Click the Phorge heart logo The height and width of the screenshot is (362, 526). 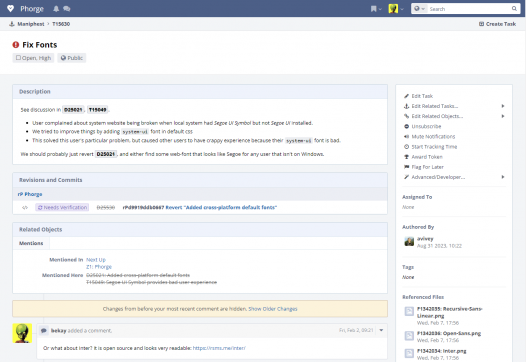tap(10, 9)
